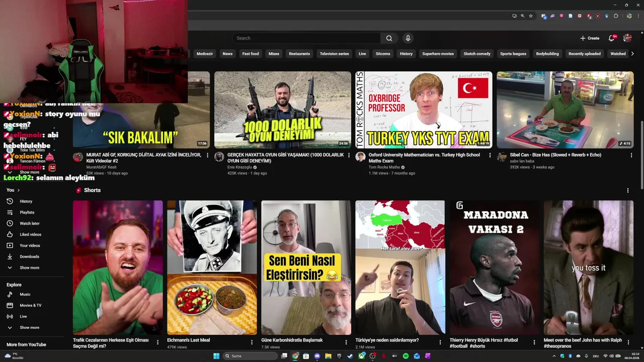Screen dimensions: 644x362
Task: Open the Playlists icon in sidebar
Action: 10,212
